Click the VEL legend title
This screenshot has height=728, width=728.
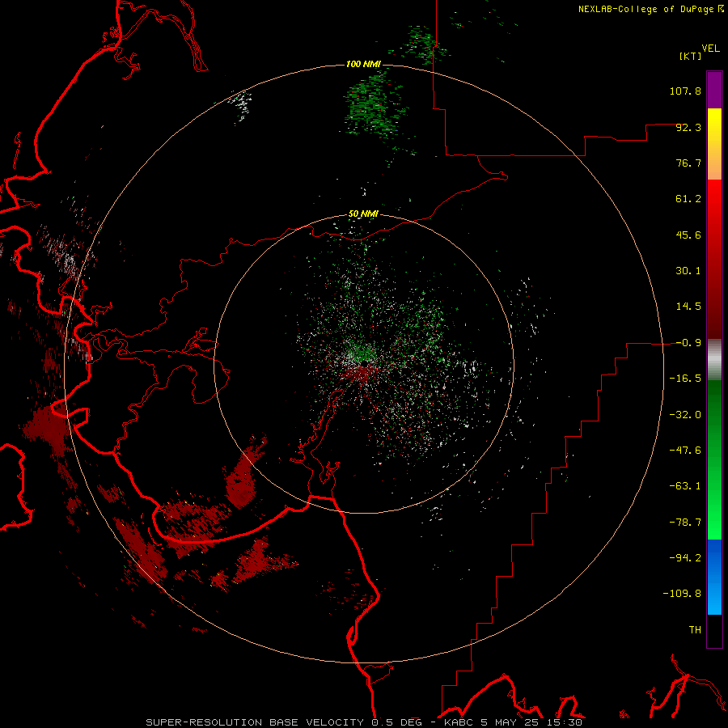(710, 48)
